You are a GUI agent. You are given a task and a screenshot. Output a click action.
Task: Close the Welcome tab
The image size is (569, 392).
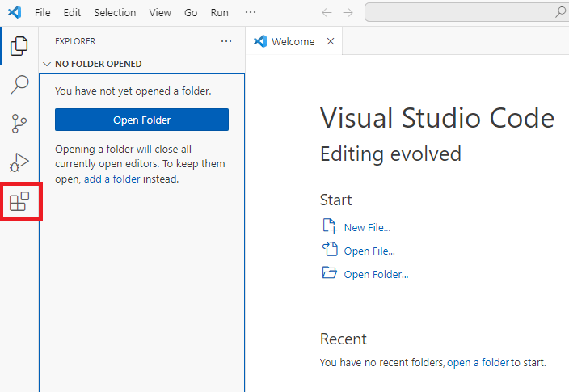330,41
